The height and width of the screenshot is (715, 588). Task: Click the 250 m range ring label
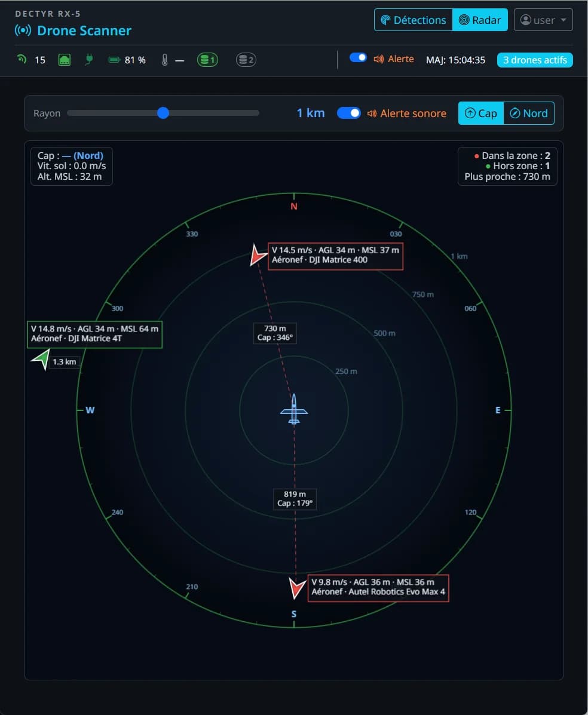[346, 372]
